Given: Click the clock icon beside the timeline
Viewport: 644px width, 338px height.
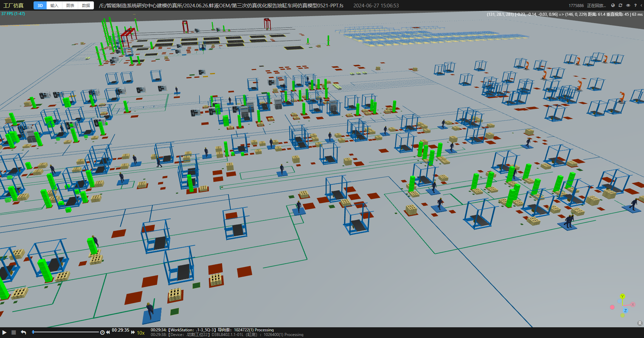Looking at the screenshot, I should [x=102, y=332].
